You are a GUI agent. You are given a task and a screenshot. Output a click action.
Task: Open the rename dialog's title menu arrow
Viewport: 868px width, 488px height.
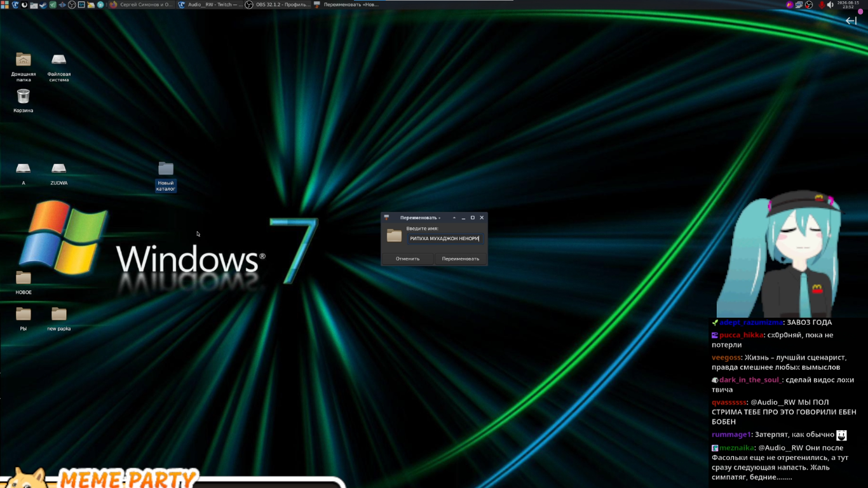coord(439,218)
